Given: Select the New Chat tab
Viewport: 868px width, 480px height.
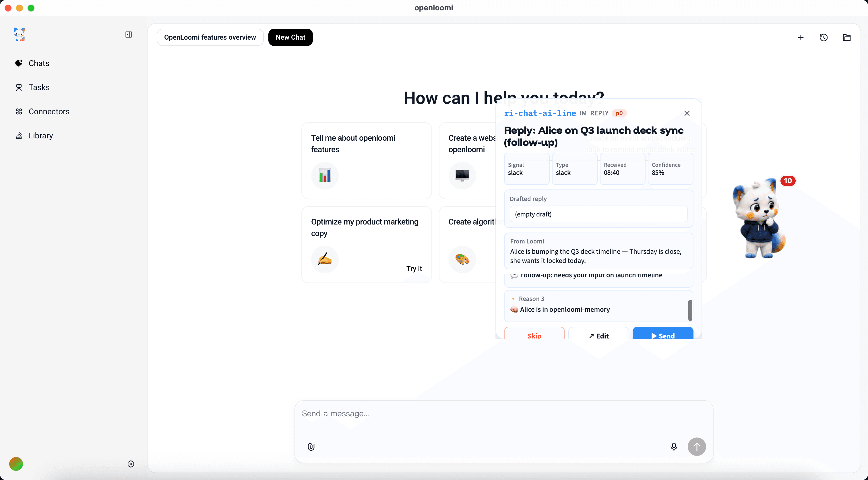Looking at the screenshot, I should [290, 37].
